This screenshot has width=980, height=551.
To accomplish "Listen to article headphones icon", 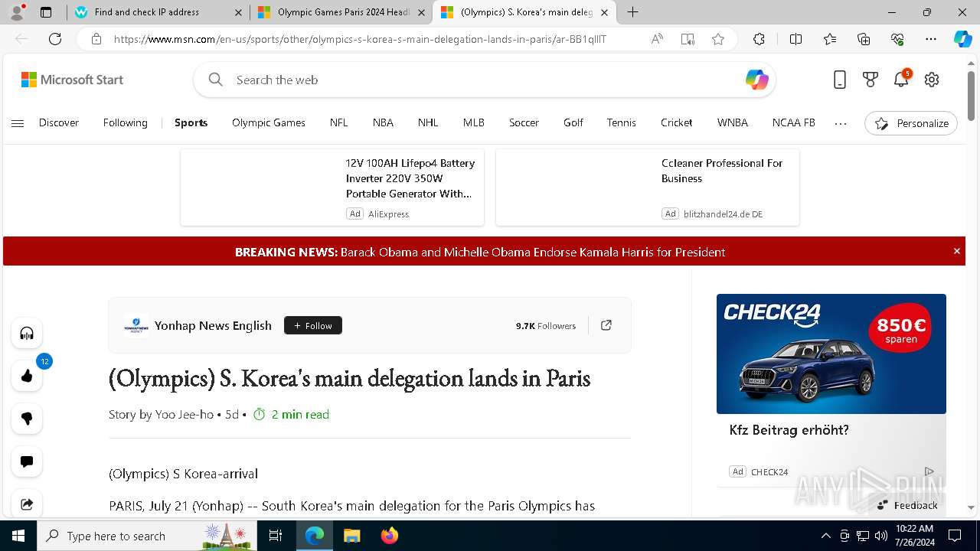I will pyautogui.click(x=27, y=333).
